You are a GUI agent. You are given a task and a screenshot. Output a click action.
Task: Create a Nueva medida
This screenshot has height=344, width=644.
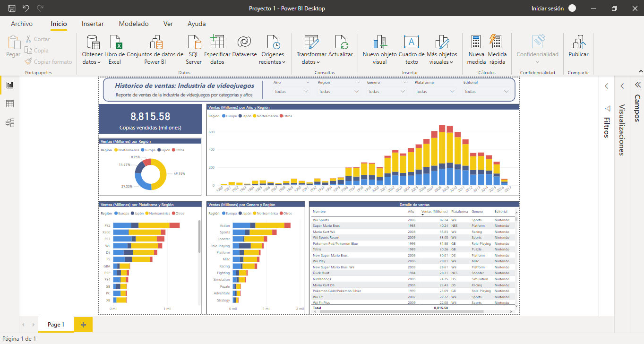point(476,43)
